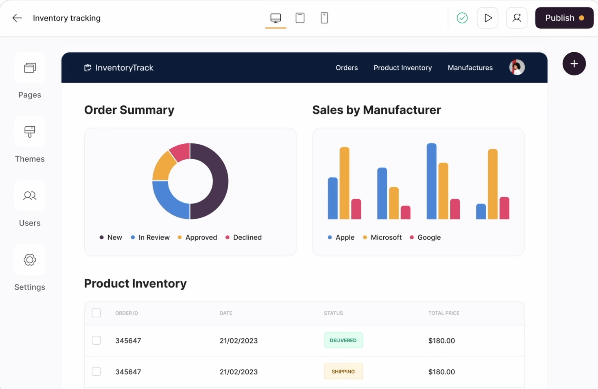598x389 pixels.
Task: Publish the Inventory tracking app
Action: click(x=564, y=18)
